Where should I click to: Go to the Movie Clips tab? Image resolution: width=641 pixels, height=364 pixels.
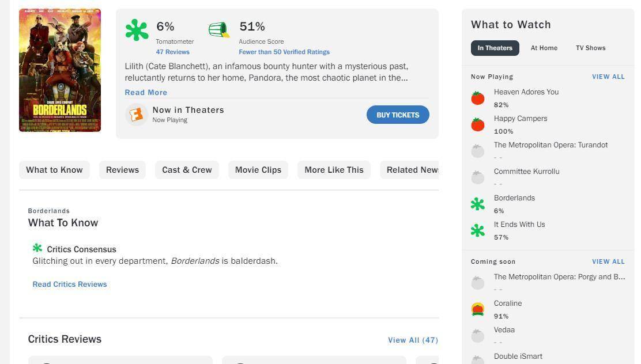point(258,170)
